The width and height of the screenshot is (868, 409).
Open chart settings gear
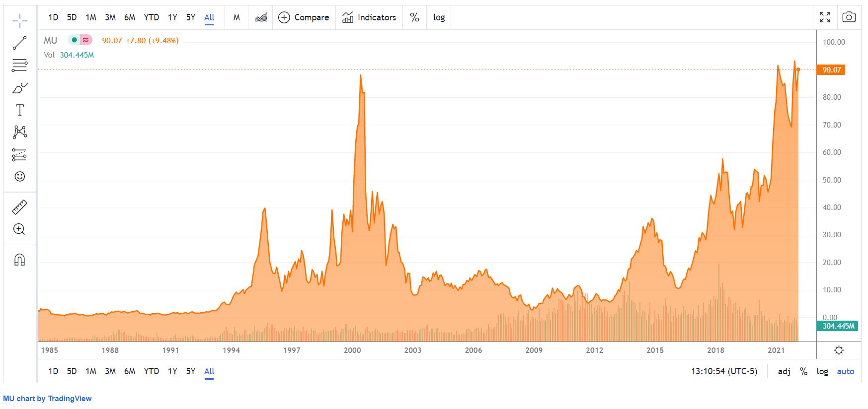[x=839, y=350]
